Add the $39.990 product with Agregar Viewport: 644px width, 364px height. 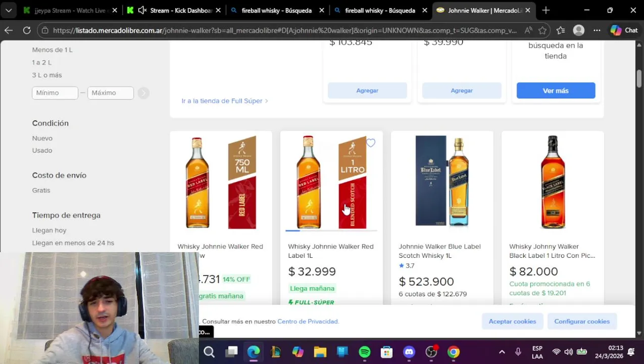pos(462,90)
